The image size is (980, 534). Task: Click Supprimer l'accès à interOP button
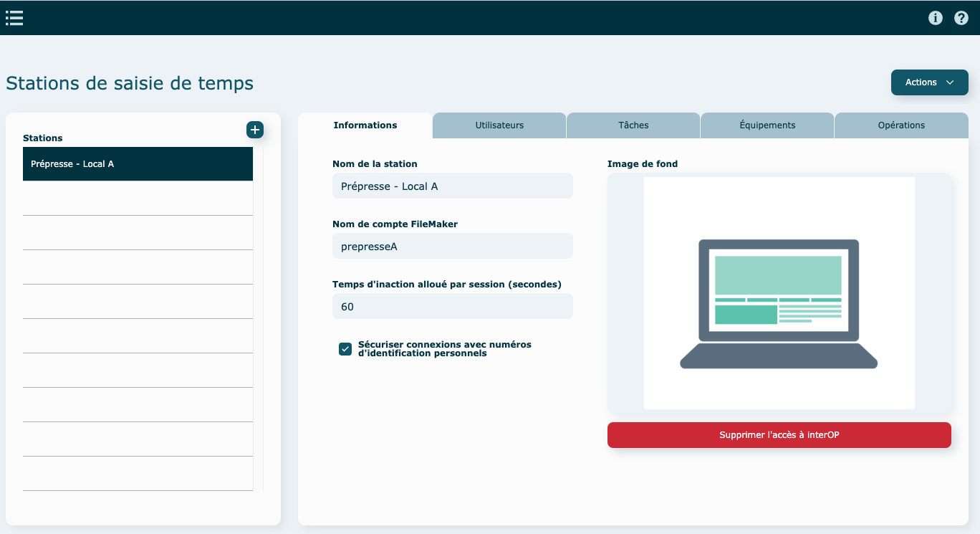779,435
